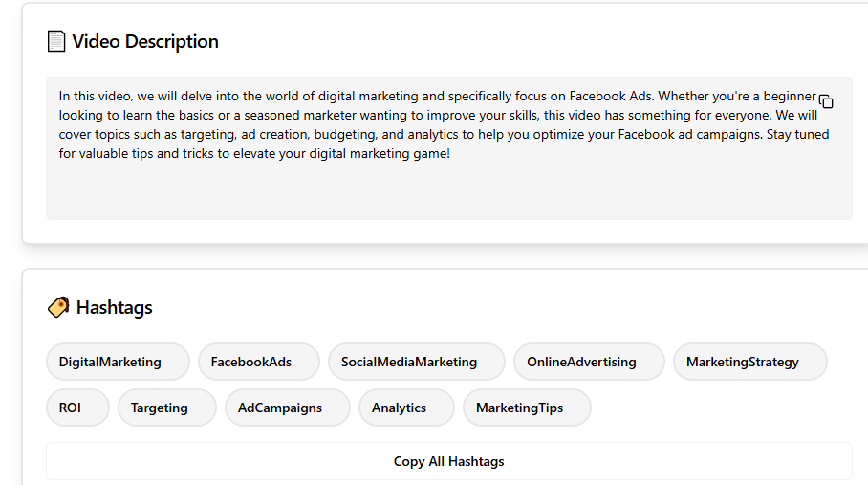Click the document icon beside Video Description

56,41
